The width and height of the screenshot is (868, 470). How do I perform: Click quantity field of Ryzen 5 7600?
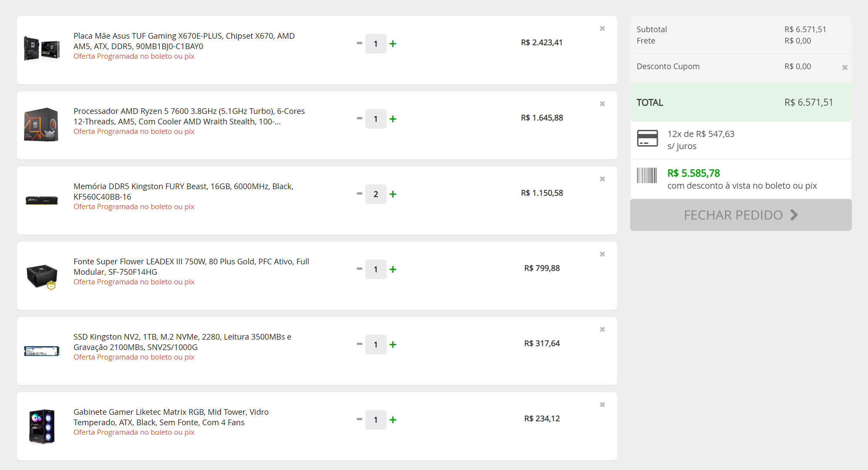point(376,119)
